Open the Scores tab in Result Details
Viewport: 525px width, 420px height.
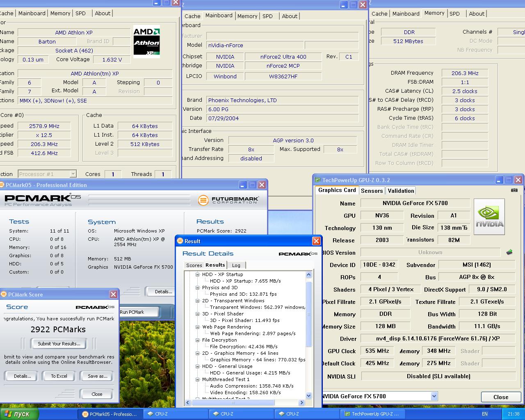[x=194, y=265]
